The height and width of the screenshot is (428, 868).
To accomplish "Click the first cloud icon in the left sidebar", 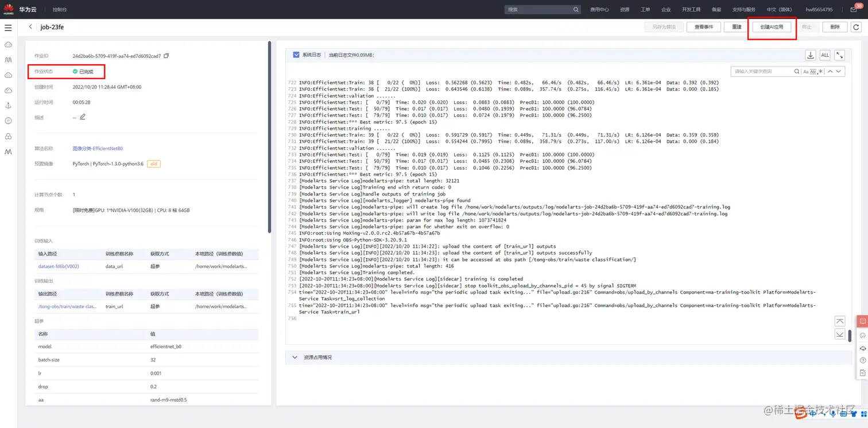I will coord(8,45).
